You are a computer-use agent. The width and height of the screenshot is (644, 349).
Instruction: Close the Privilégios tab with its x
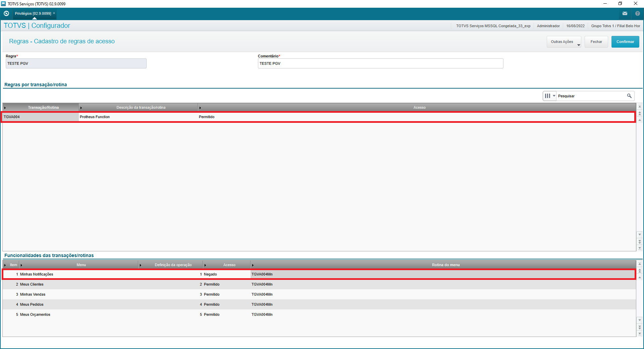(x=54, y=13)
